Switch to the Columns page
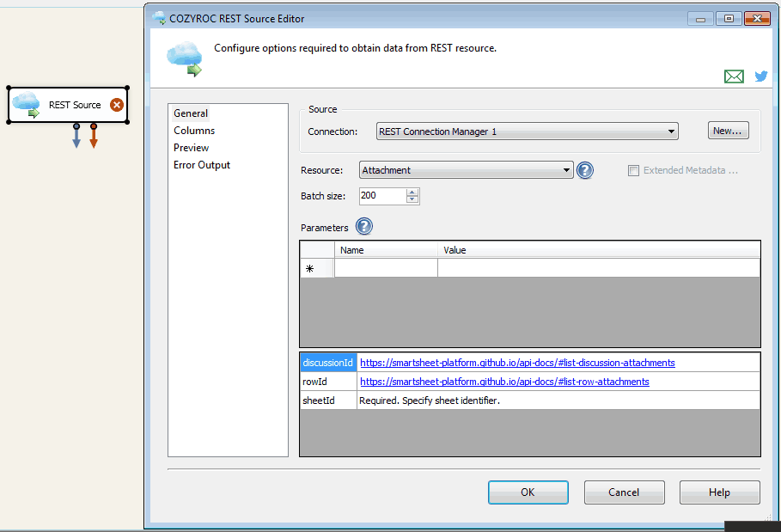The height and width of the screenshot is (532, 781). [x=194, y=131]
